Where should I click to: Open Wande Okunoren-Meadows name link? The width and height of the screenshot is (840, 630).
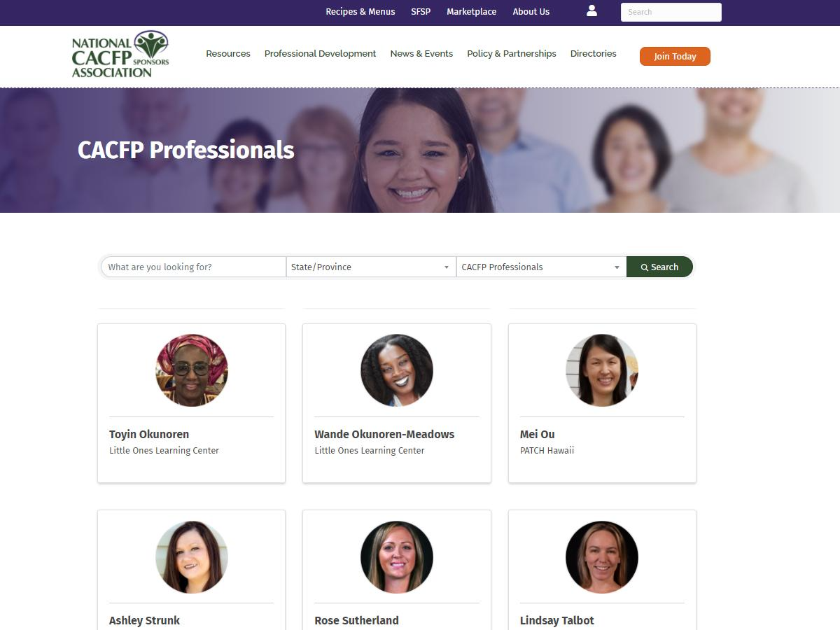tap(384, 434)
